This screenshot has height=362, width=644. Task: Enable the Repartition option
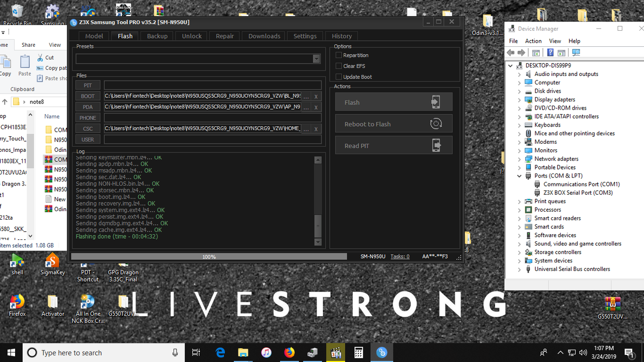[x=339, y=55]
